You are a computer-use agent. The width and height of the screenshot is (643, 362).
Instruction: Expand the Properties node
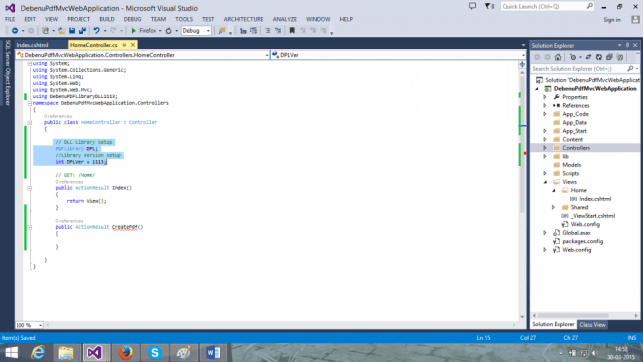pos(545,97)
